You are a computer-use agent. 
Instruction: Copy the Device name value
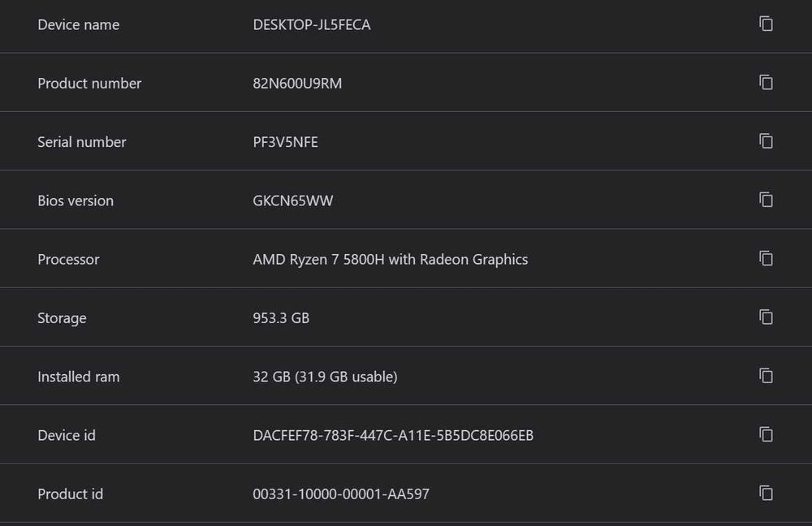coord(766,24)
